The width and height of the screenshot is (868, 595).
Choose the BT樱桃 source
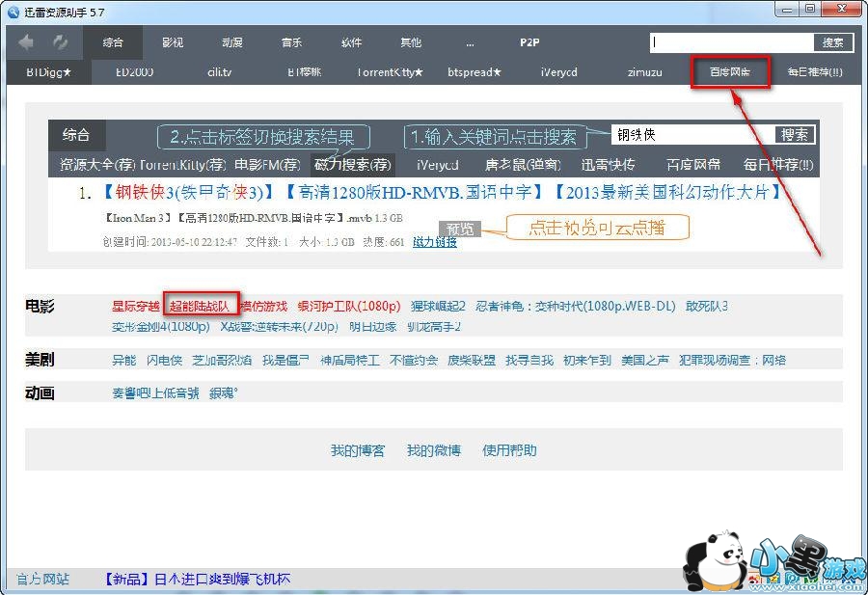click(305, 72)
